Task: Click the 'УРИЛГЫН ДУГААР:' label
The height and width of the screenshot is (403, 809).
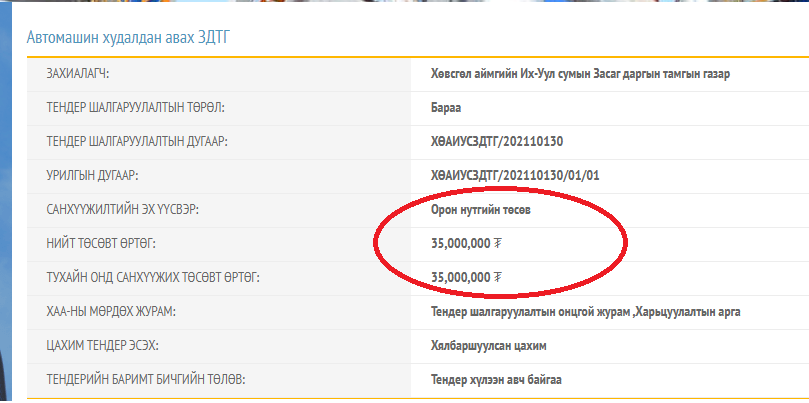Action: [x=92, y=175]
